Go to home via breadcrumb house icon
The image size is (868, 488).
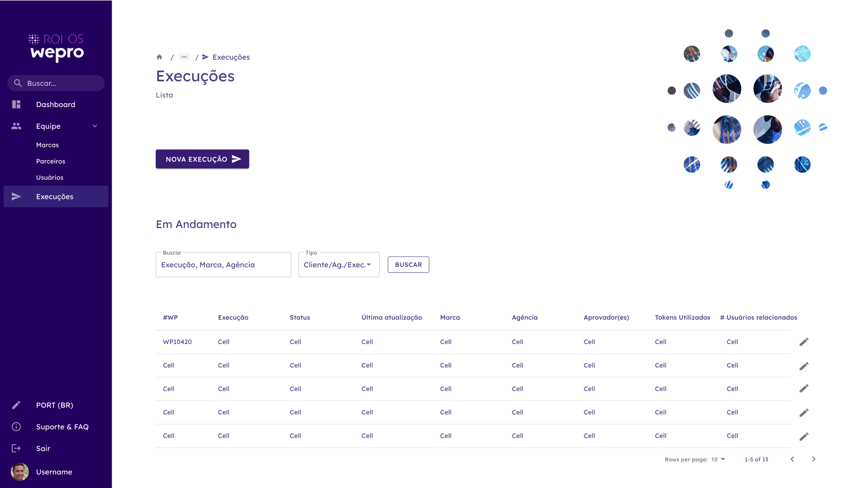click(x=159, y=57)
